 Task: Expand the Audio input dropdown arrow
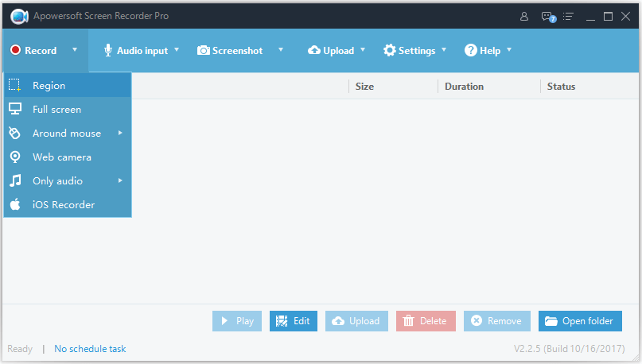(x=177, y=50)
